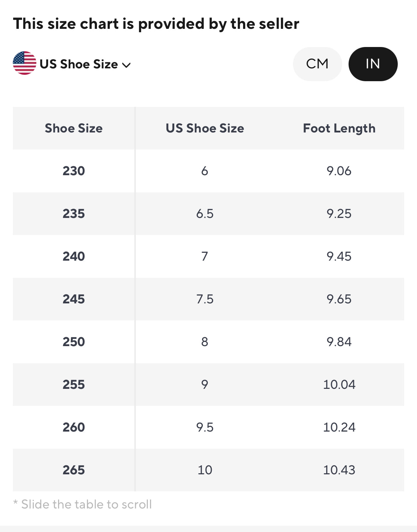Select shoe size 235 cell
Viewport: 417px width, 532px height.
click(x=74, y=214)
